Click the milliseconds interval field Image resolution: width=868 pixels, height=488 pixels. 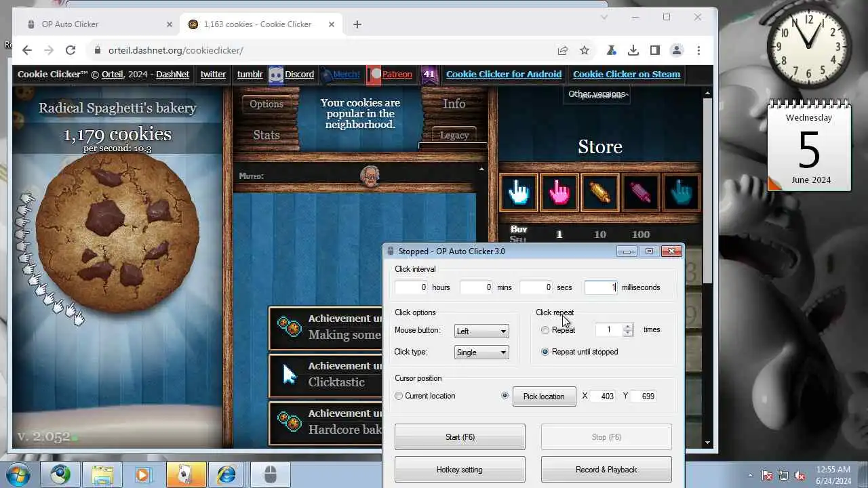tap(601, 287)
